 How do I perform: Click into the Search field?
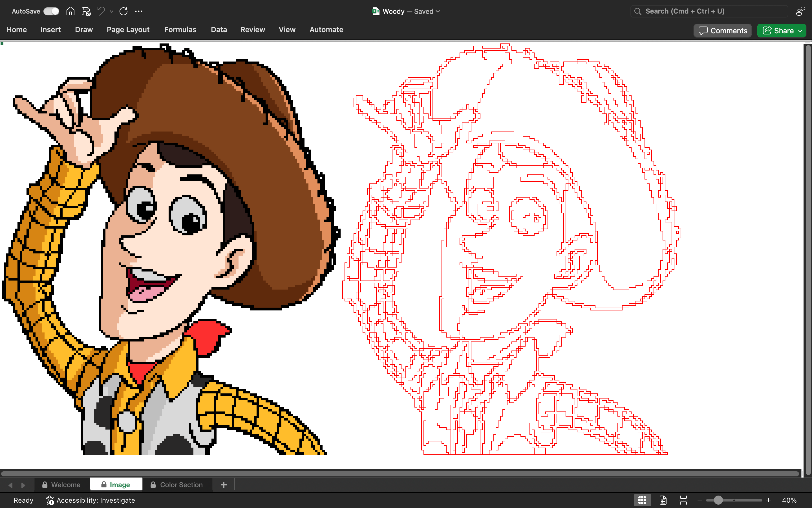[709, 11]
